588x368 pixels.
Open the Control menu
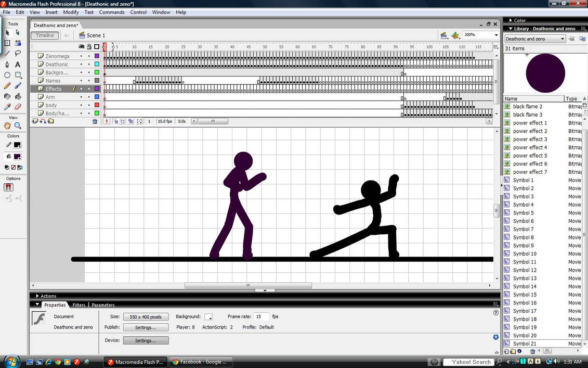pos(138,12)
